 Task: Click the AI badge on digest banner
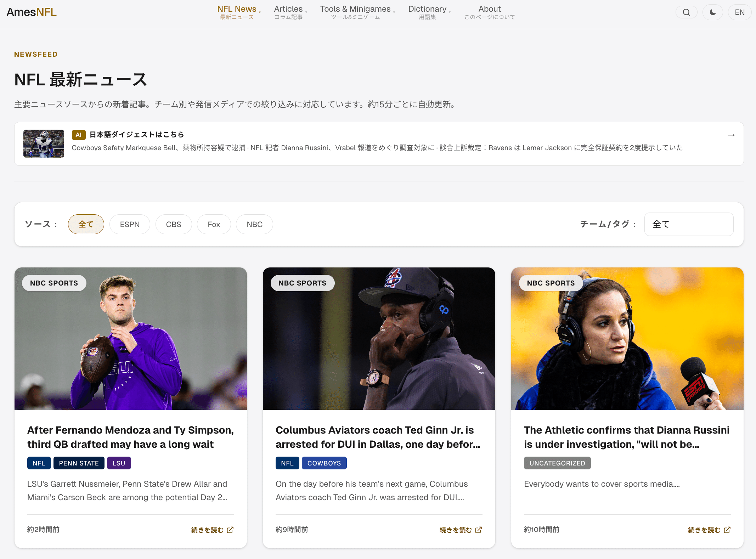79,135
